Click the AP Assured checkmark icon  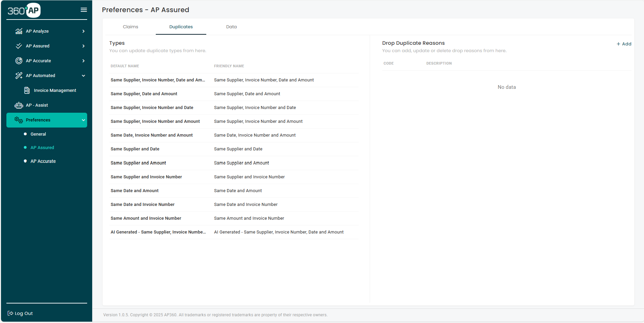pyautogui.click(x=19, y=46)
